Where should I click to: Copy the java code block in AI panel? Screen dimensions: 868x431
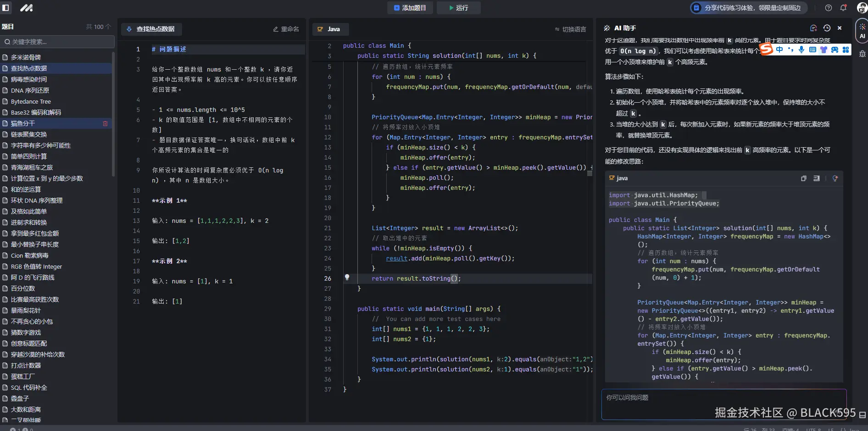pos(803,178)
